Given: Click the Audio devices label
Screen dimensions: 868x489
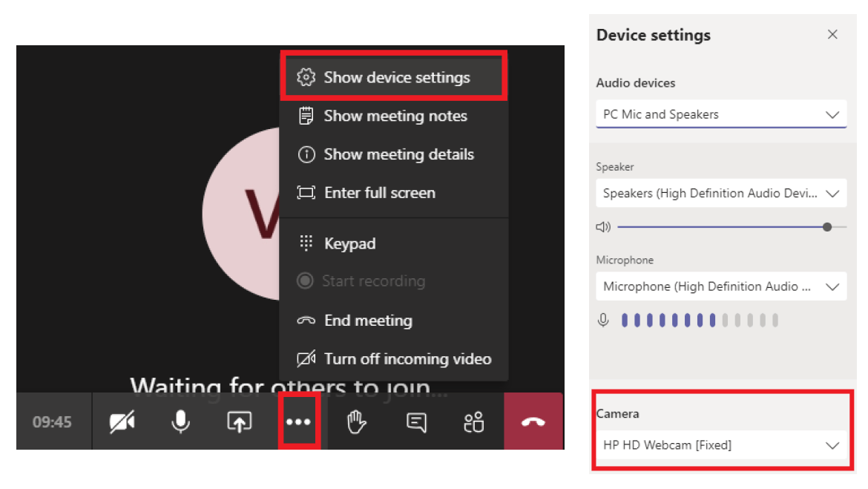Looking at the screenshot, I should pos(636,83).
